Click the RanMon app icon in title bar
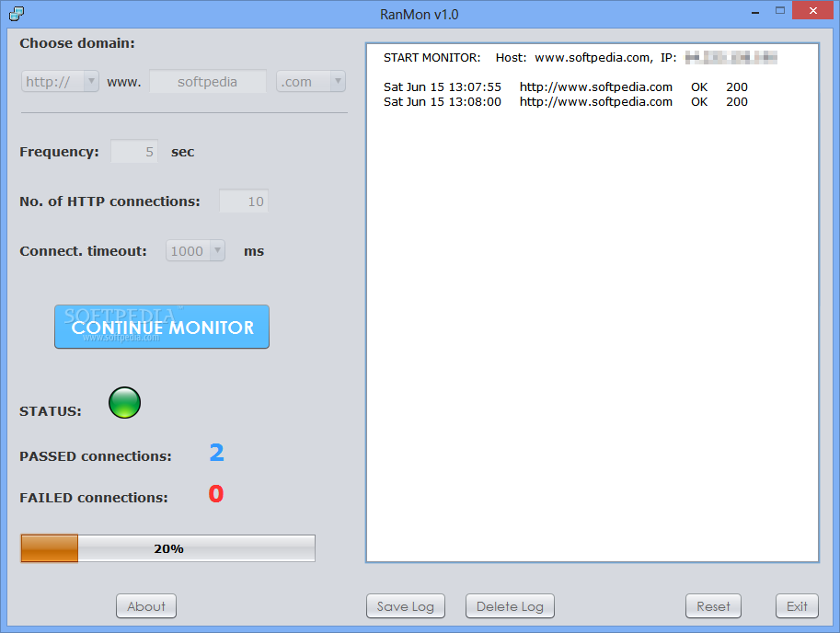This screenshot has width=840, height=633. (16, 14)
